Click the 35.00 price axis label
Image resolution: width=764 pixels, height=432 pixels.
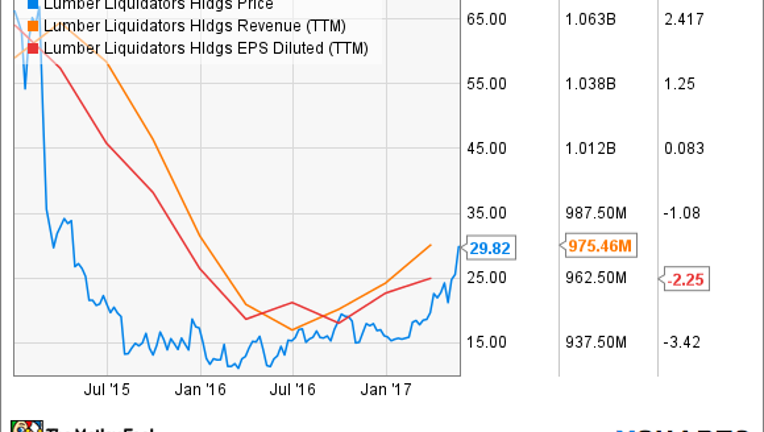tap(486, 213)
